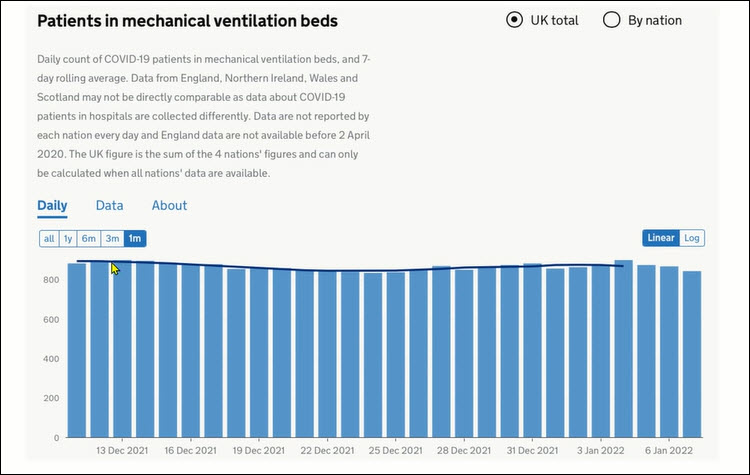Click the chart title 'Patients in mechanical ventilation beds'
This screenshot has width=750, height=475.
(187, 21)
